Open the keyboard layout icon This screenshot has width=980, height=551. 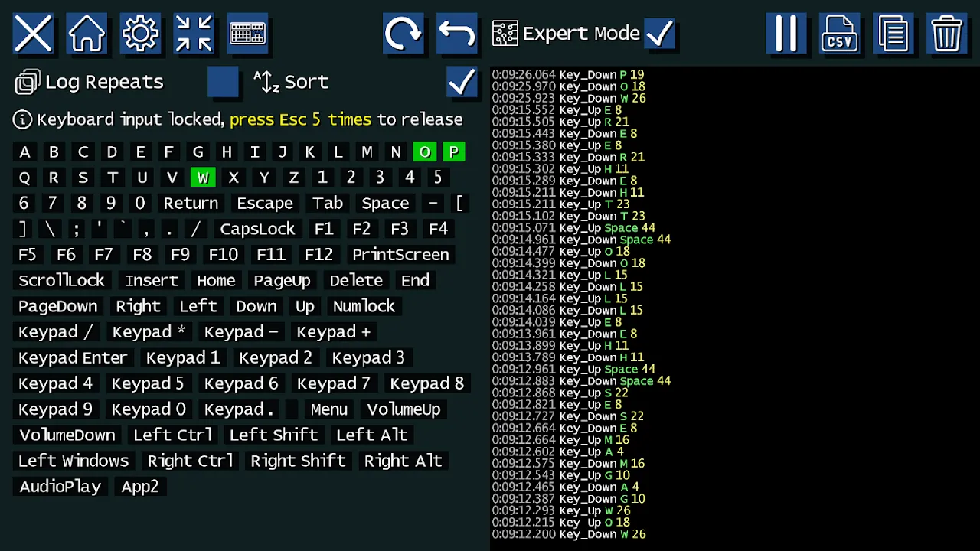[x=247, y=34]
